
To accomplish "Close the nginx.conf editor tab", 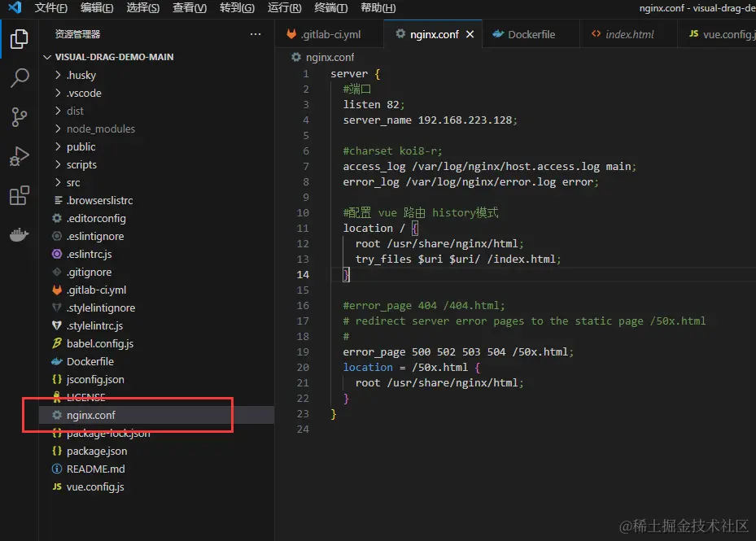I will 470,34.
